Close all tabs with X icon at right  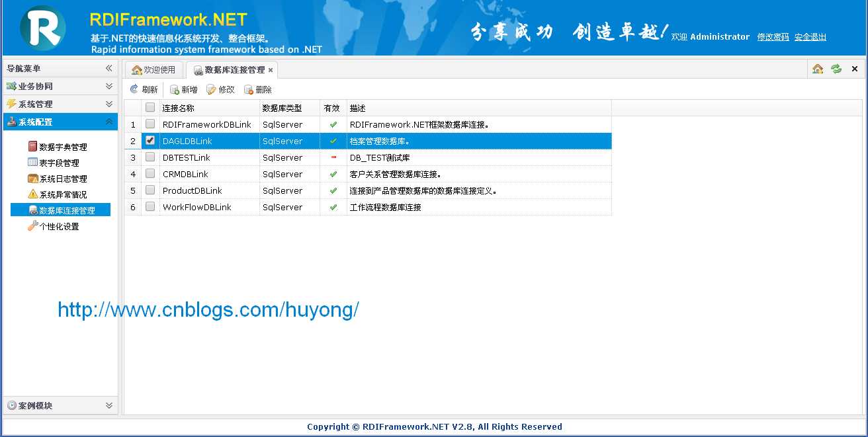(x=855, y=69)
